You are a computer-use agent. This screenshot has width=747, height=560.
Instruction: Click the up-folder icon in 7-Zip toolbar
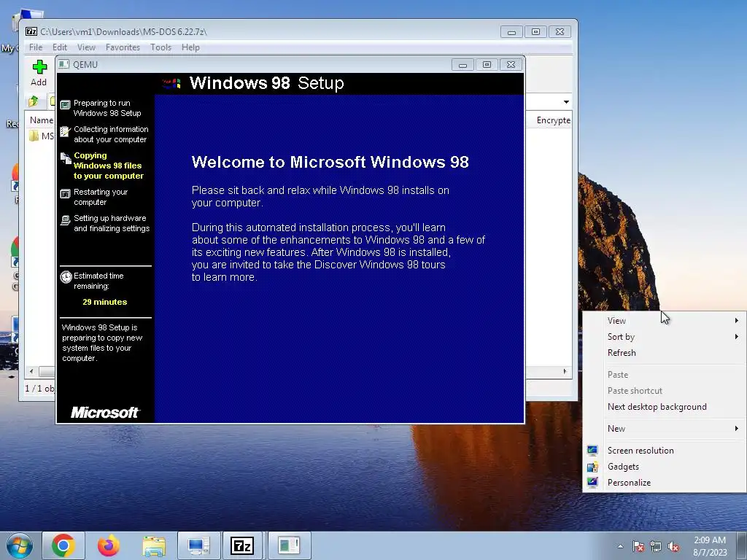[x=34, y=101]
